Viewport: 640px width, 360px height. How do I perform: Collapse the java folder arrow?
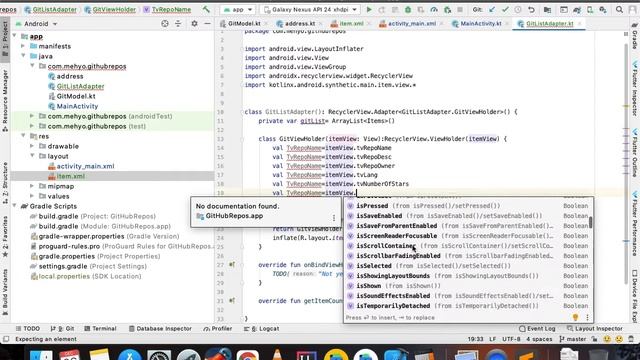[23, 56]
